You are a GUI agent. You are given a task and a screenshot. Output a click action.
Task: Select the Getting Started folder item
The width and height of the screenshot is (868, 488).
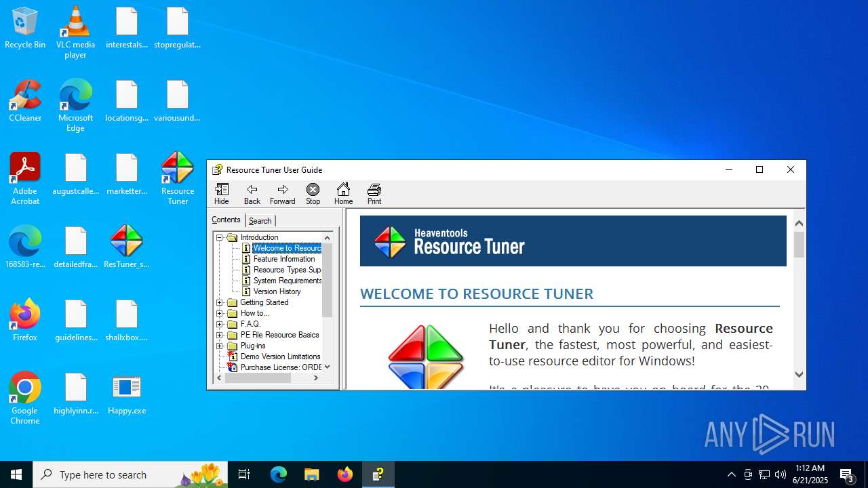[x=264, y=302]
